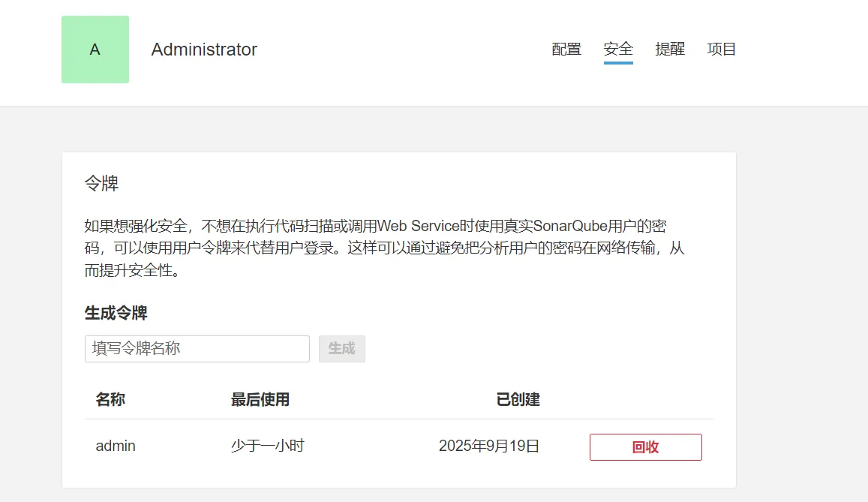
Task: Click the 2025年9月19日 creation date
Action: [489, 446]
